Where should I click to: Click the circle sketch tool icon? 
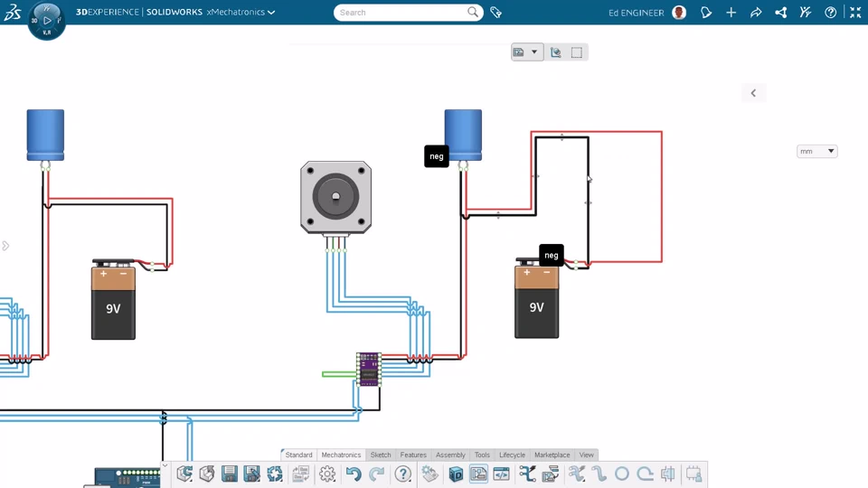[x=622, y=474]
